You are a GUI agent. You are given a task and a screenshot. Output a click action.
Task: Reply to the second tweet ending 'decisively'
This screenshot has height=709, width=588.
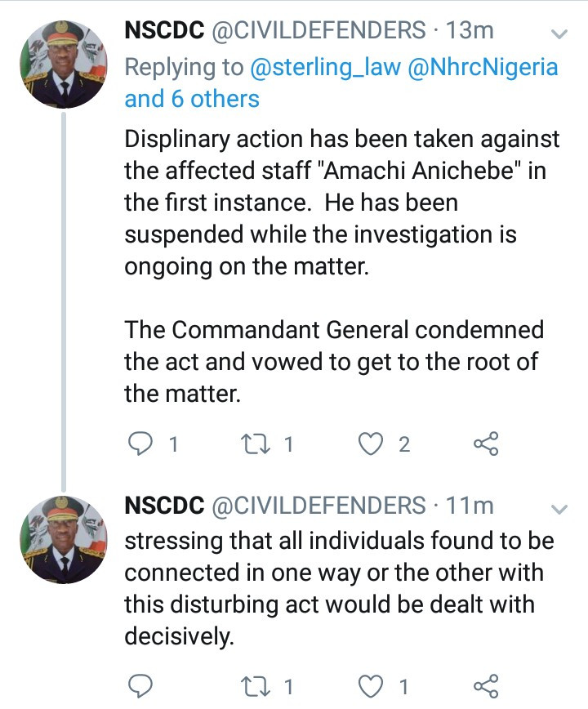140,686
